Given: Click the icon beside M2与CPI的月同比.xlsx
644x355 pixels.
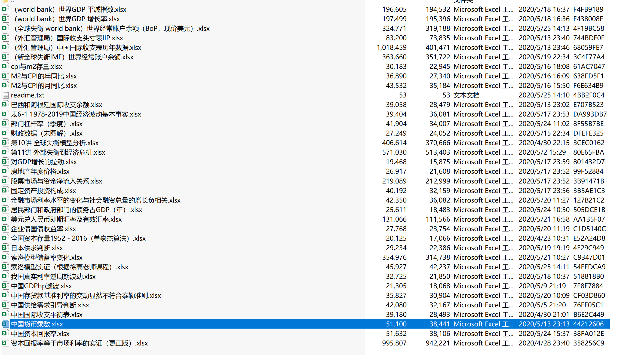Looking at the screenshot, I should pos(5,85).
